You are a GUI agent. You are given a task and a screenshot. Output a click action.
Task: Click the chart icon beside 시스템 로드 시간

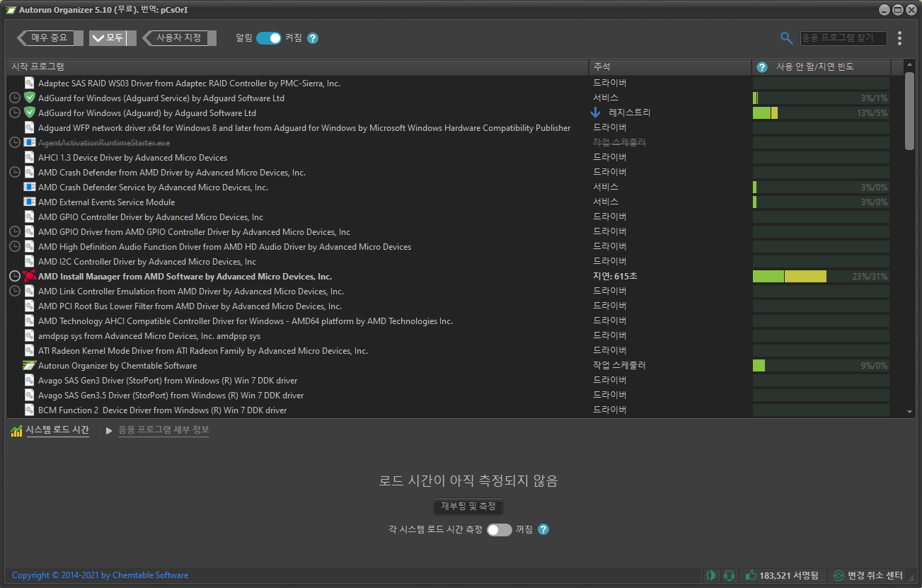click(x=16, y=431)
